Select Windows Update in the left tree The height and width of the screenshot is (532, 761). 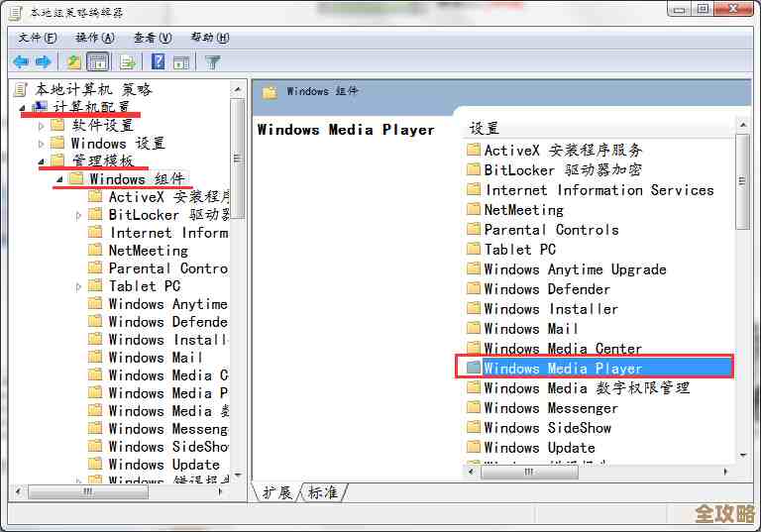click(x=164, y=465)
